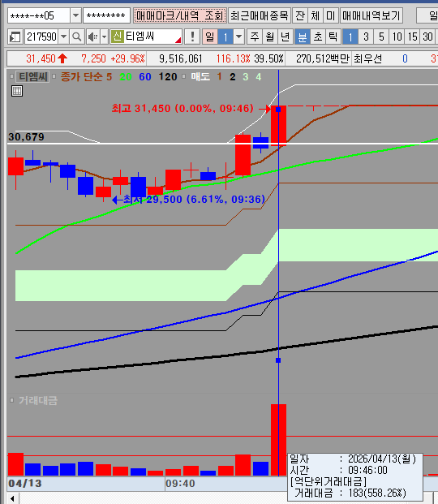The height and width of the screenshot is (504, 438).
Task: Click the left scroll arrow at bottom
Action: 12,499
